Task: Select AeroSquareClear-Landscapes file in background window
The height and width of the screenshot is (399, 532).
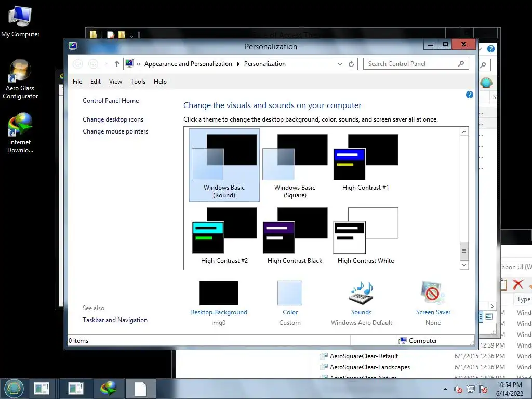Action: (369, 367)
